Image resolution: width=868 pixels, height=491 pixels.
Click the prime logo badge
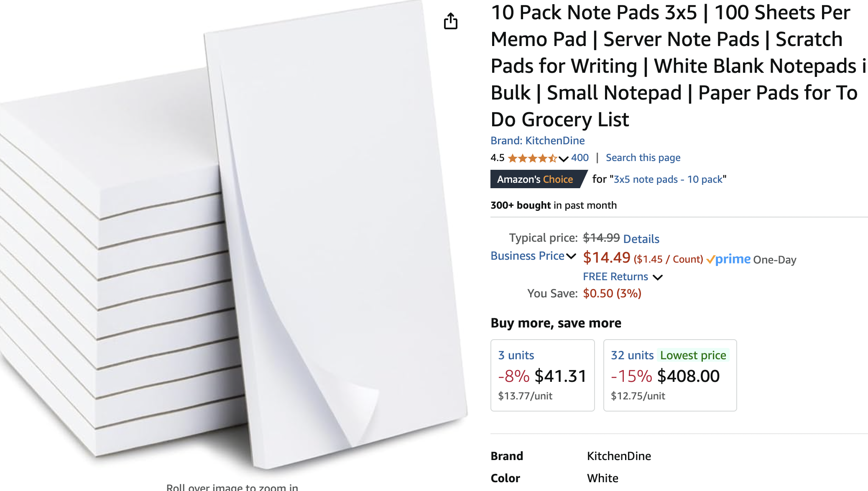pos(729,259)
